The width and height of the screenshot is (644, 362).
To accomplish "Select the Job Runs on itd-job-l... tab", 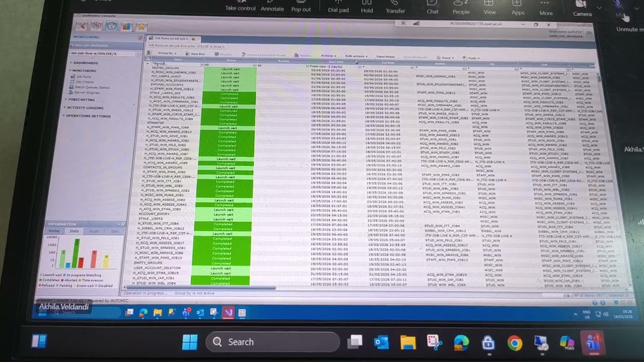I will (x=173, y=39).
